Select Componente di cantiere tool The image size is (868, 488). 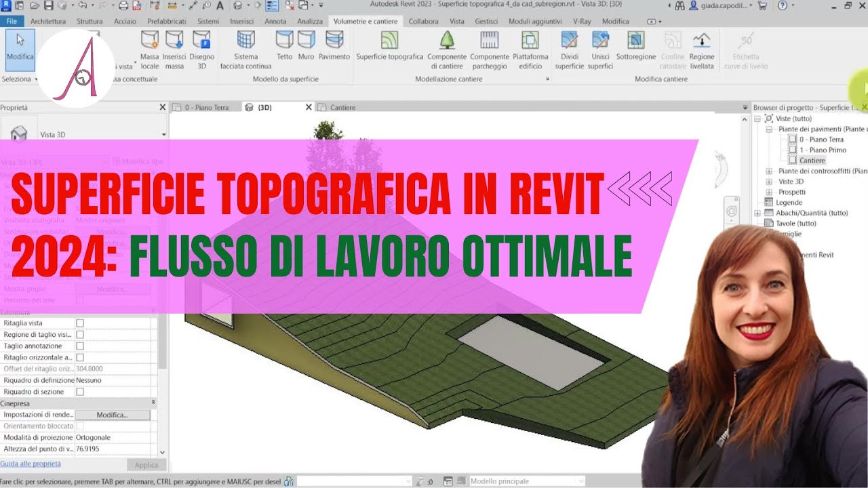[447, 50]
